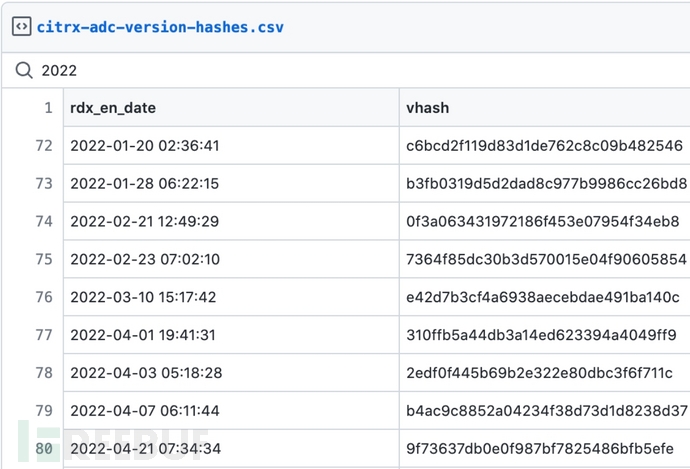Click line number 76

pyautogui.click(x=43, y=297)
